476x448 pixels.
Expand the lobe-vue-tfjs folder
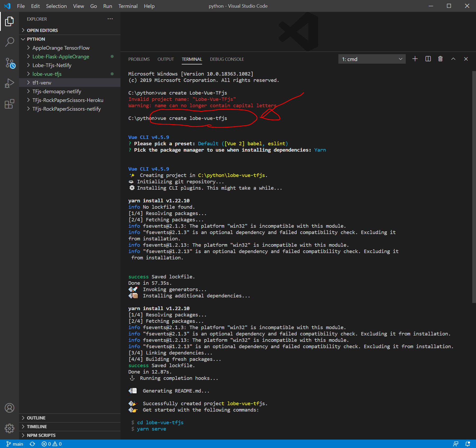click(x=70, y=74)
